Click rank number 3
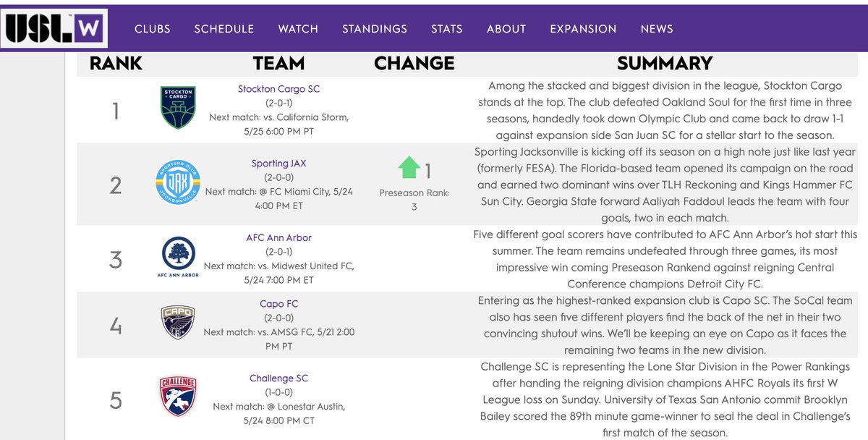The width and height of the screenshot is (868, 440). pyautogui.click(x=116, y=260)
